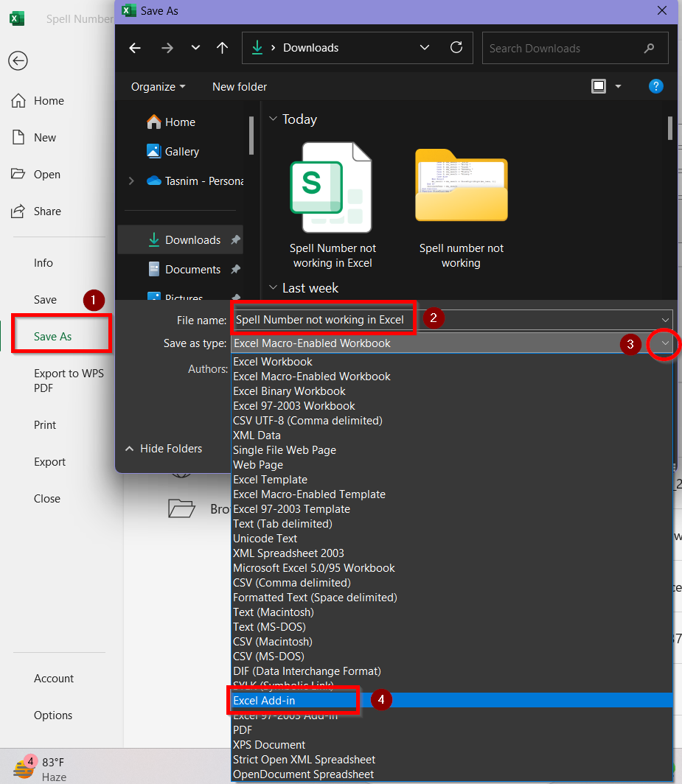
Task: Click the Up directory arrow icon
Action: [x=222, y=48]
